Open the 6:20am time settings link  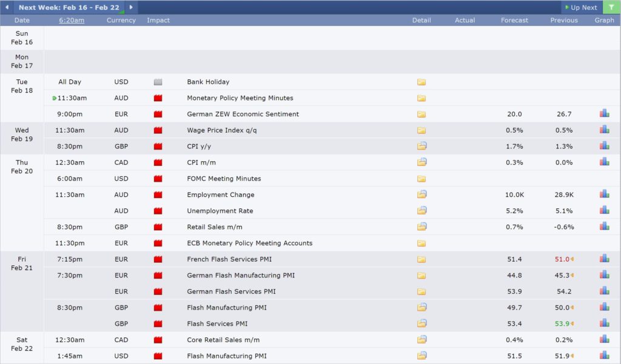[72, 20]
